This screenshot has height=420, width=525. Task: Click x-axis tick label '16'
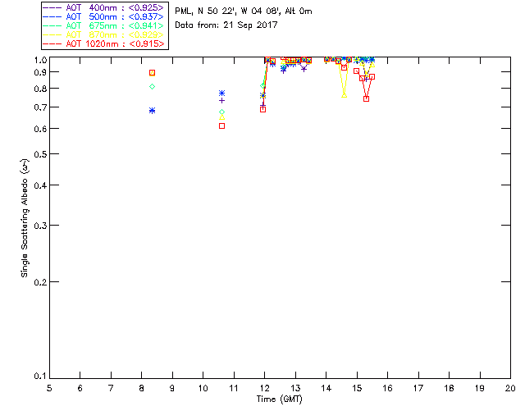387,388
